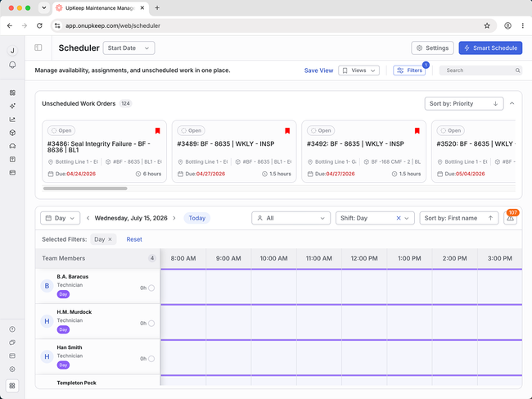Click the browser address bar
The image size is (532, 399).
(272, 25)
